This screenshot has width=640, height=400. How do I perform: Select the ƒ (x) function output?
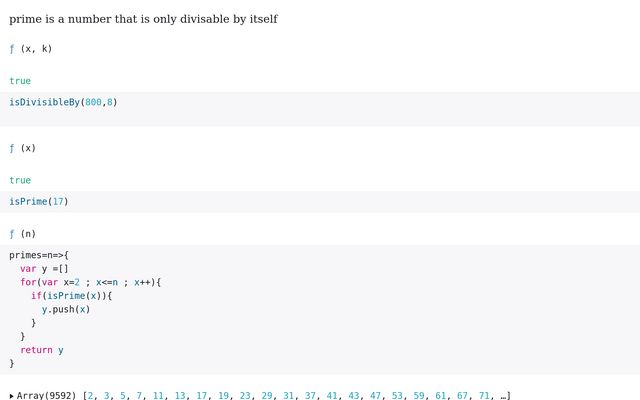coord(22,148)
